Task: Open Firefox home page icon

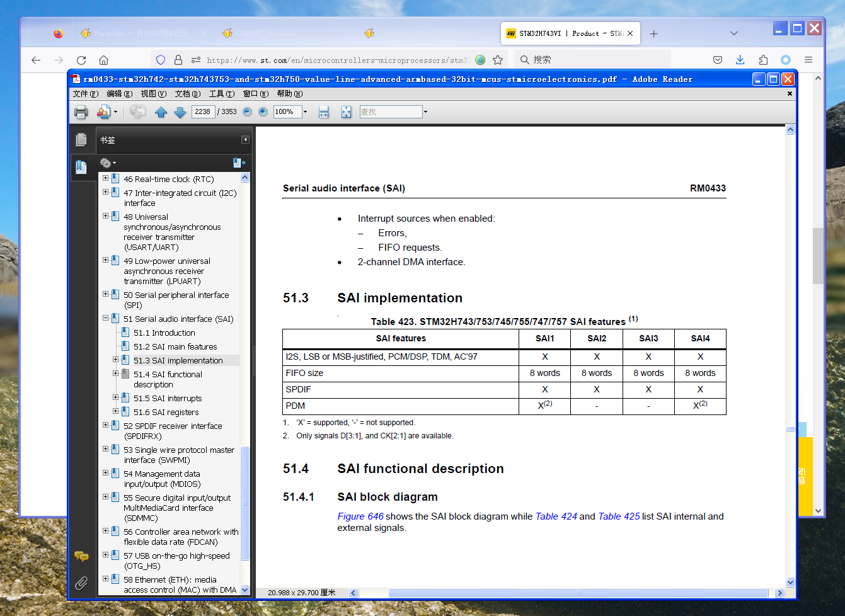Action: tap(103, 60)
